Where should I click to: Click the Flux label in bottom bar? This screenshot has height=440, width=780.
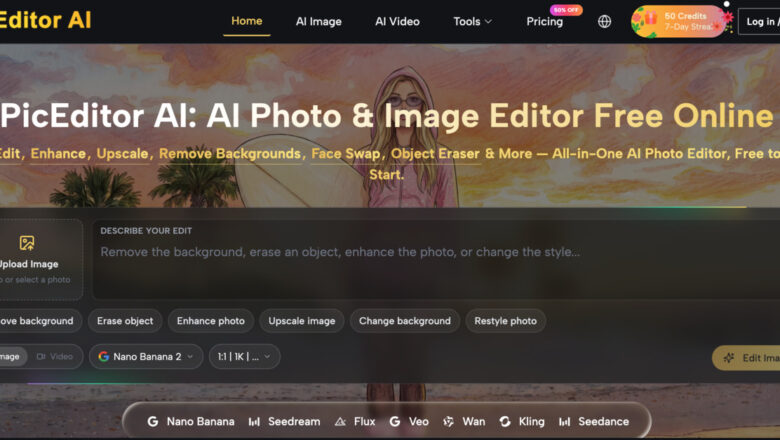(x=365, y=422)
